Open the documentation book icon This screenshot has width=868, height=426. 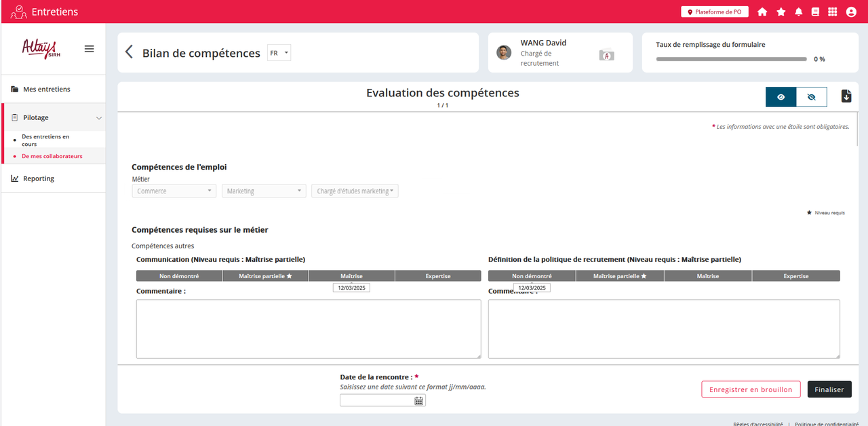pos(815,12)
